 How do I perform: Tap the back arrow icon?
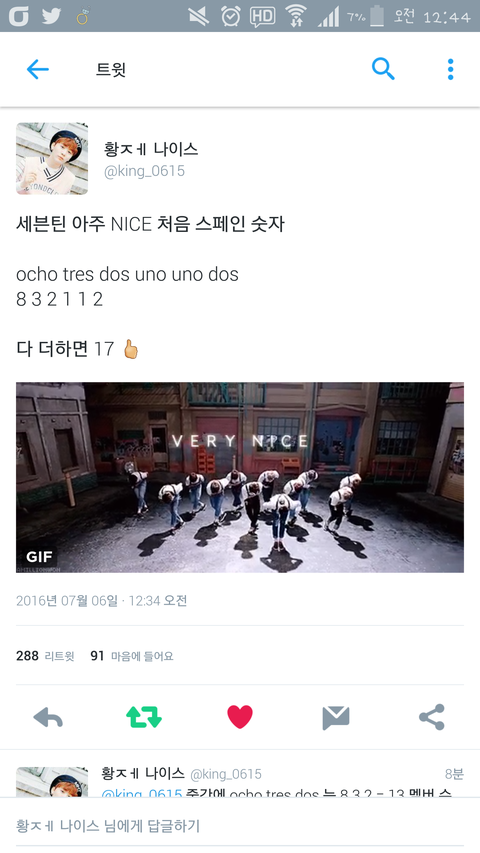pos(38,69)
